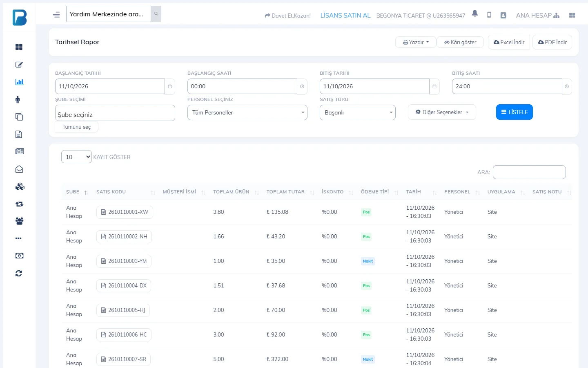
Task: Click the blue LİSTELE button
Action: pos(514,112)
